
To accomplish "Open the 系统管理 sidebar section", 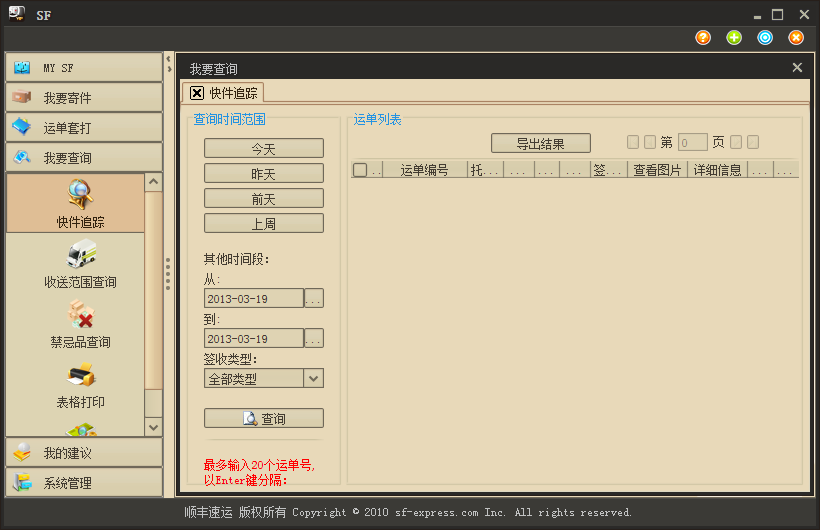I will [x=84, y=482].
